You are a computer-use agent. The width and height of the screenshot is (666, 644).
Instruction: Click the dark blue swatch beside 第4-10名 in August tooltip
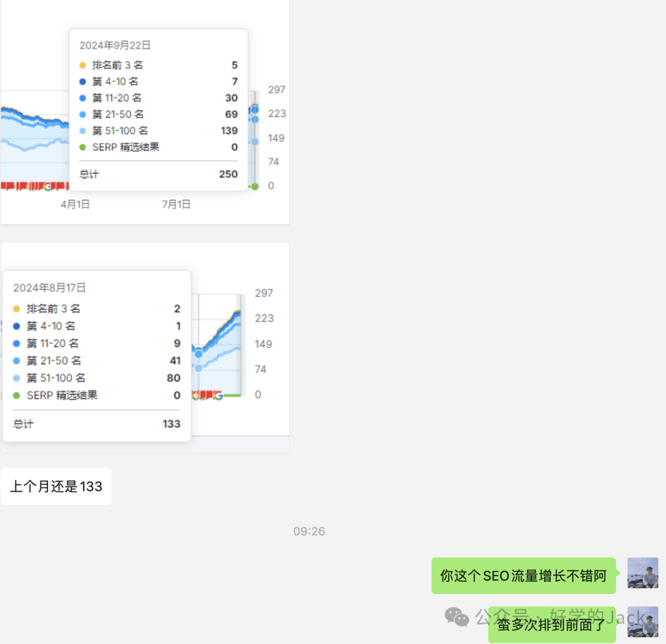point(17,326)
